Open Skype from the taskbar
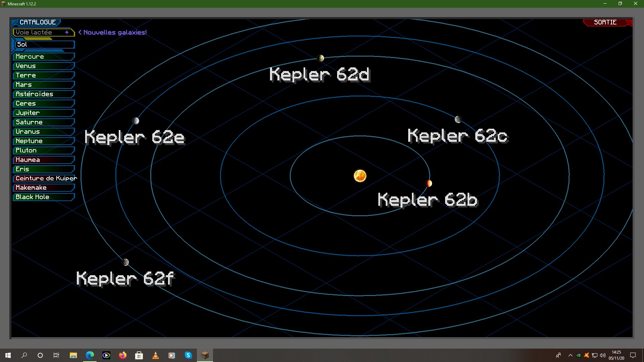Screen dimensions: 644x362 click(188, 355)
